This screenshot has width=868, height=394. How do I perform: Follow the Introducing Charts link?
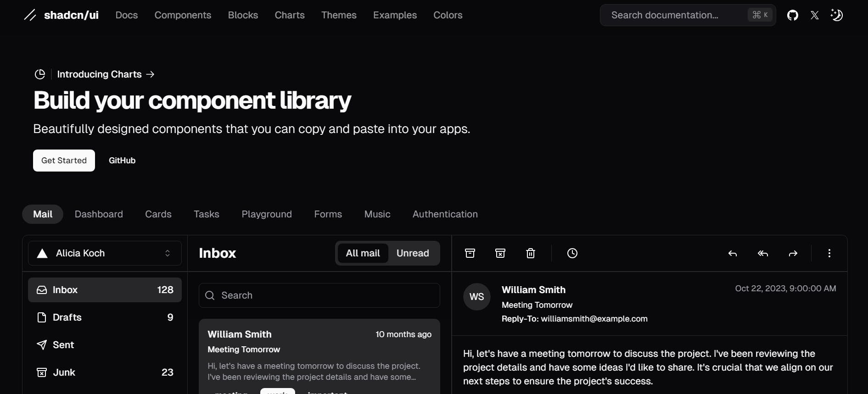click(100, 74)
